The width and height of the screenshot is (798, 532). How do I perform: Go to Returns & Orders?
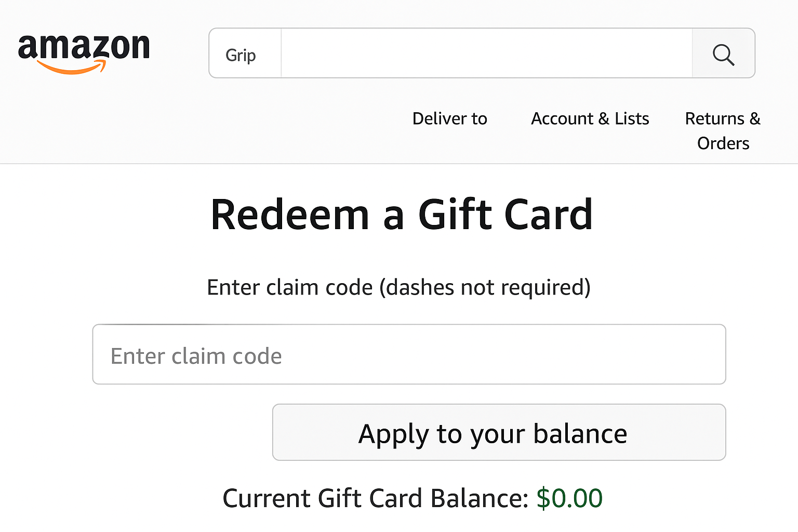coord(723,130)
